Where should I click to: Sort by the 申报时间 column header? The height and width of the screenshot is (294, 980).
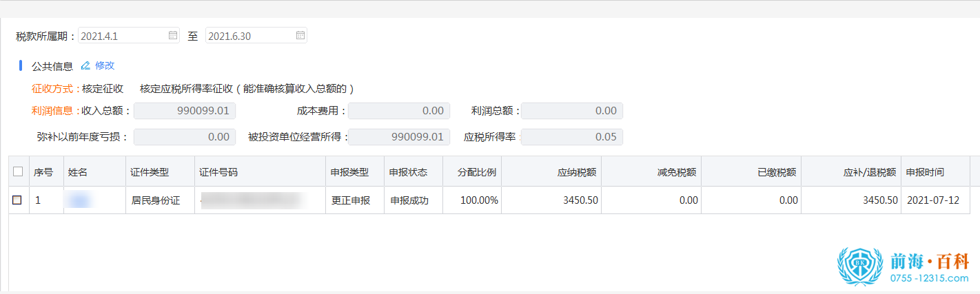click(x=925, y=172)
